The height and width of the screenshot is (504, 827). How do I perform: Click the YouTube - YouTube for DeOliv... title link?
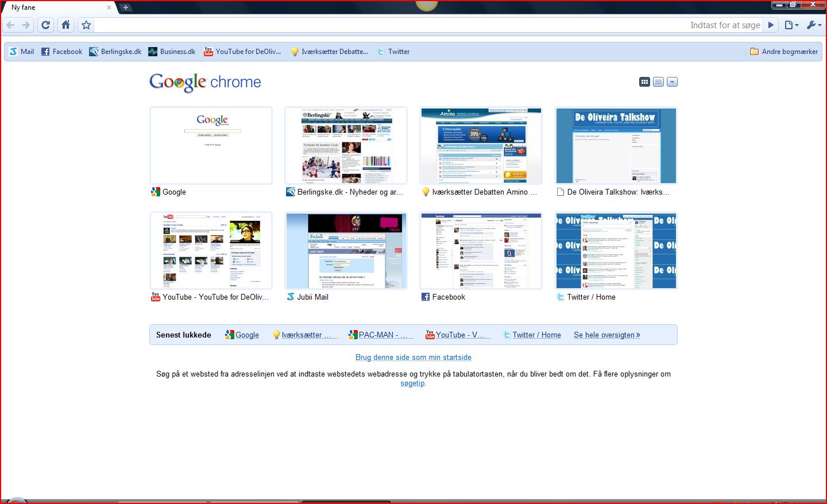(216, 297)
